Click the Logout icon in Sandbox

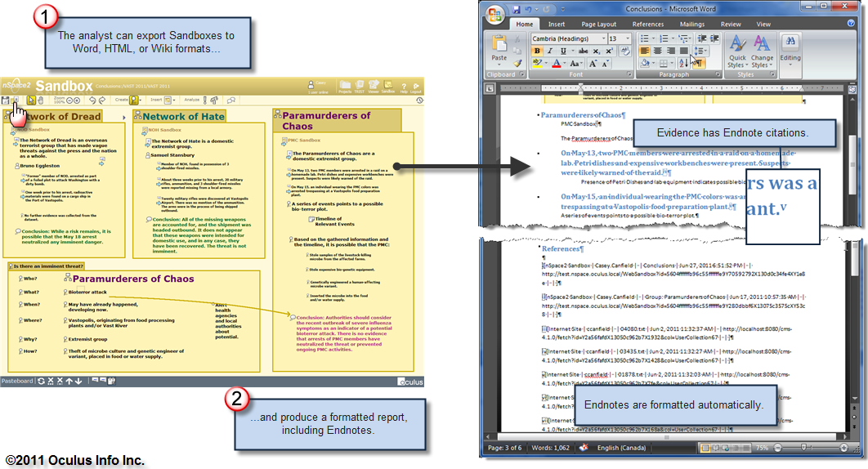[416, 87]
